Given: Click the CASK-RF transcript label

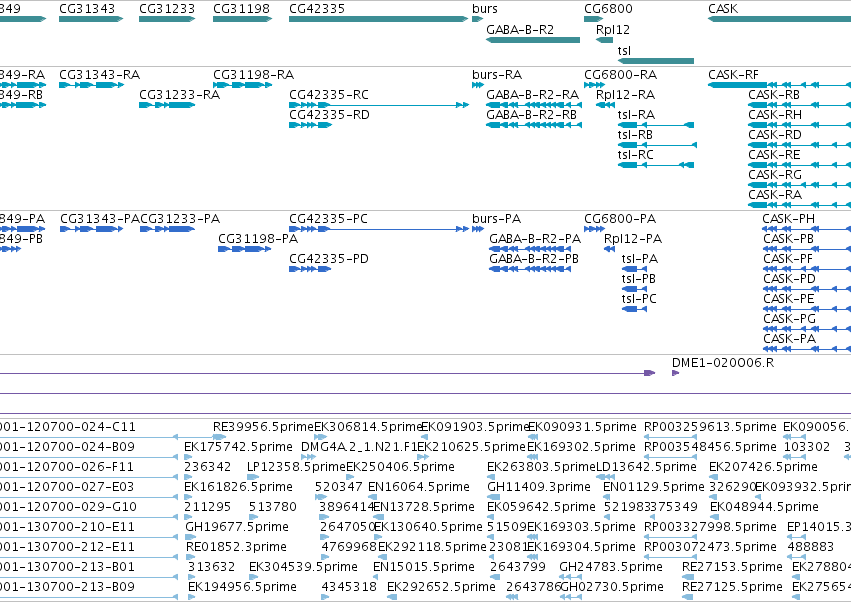Looking at the screenshot, I should click(x=733, y=75).
